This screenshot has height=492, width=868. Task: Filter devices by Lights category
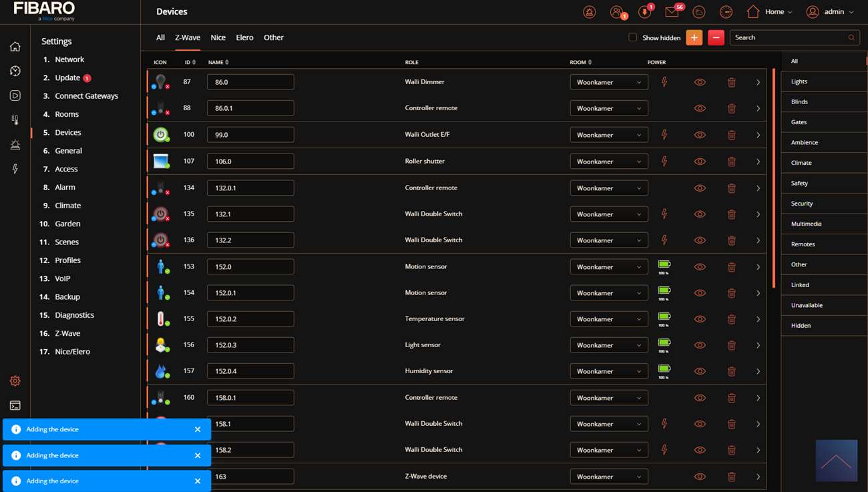(799, 81)
